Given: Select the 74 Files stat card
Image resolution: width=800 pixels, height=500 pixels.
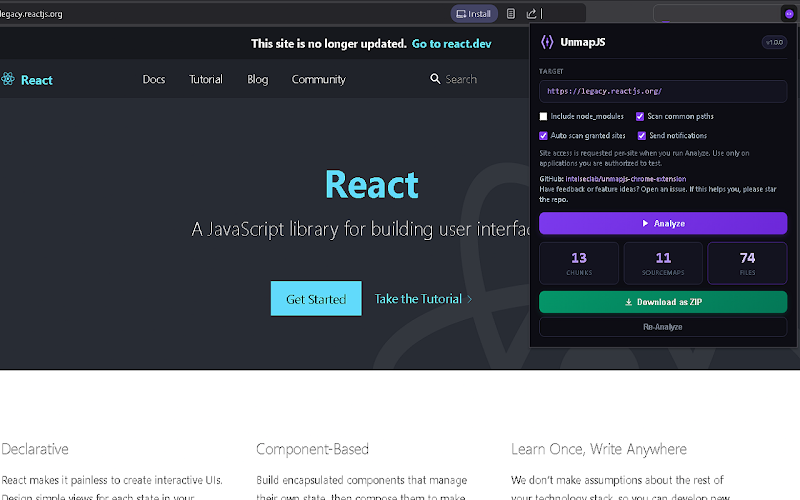Looking at the screenshot, I should click(x=747, y=263).
